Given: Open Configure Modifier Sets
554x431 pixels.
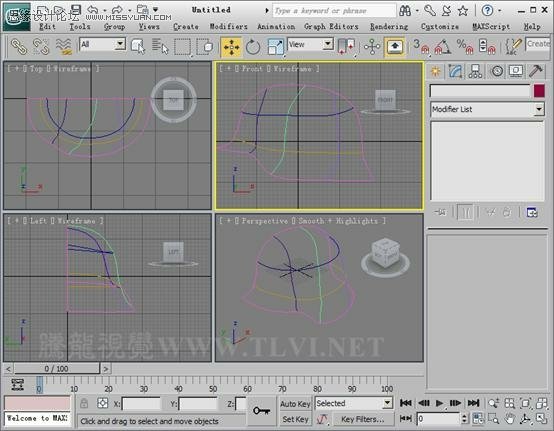Looking at the screenshot, I should click(532, 212).
